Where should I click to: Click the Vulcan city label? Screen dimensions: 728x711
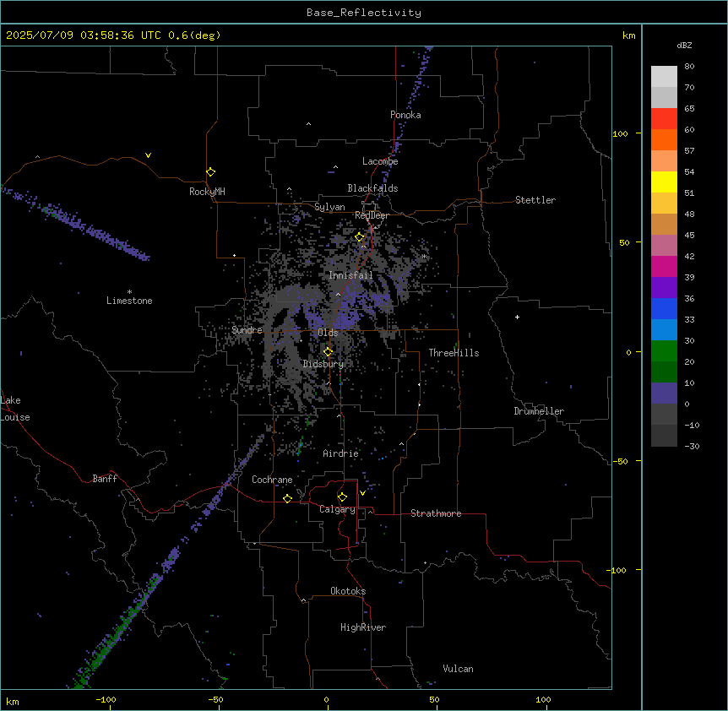pos(459,669)
